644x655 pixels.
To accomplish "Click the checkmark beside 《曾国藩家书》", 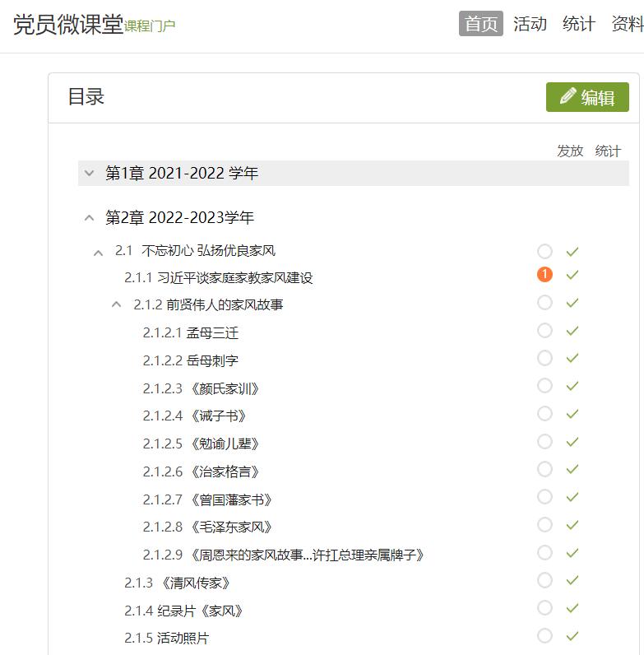I will (572, 497).
